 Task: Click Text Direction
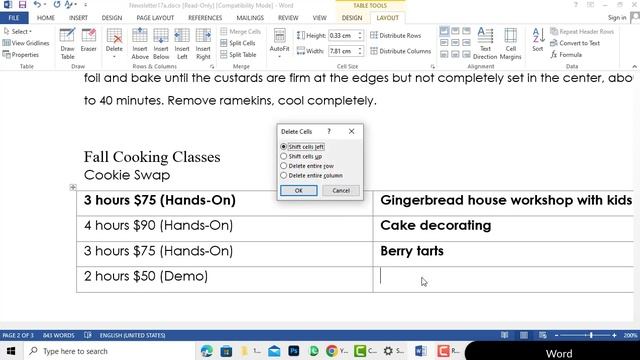coord(485,44)
